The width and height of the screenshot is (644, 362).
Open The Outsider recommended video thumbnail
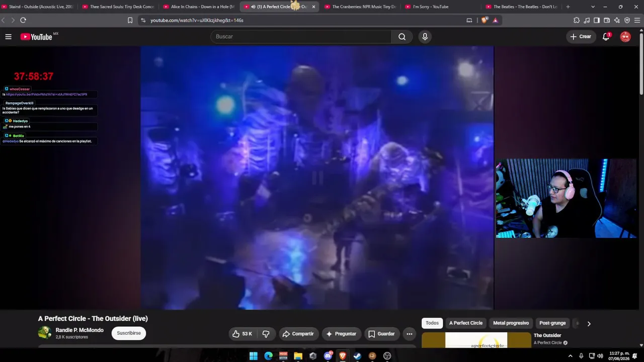476,340
